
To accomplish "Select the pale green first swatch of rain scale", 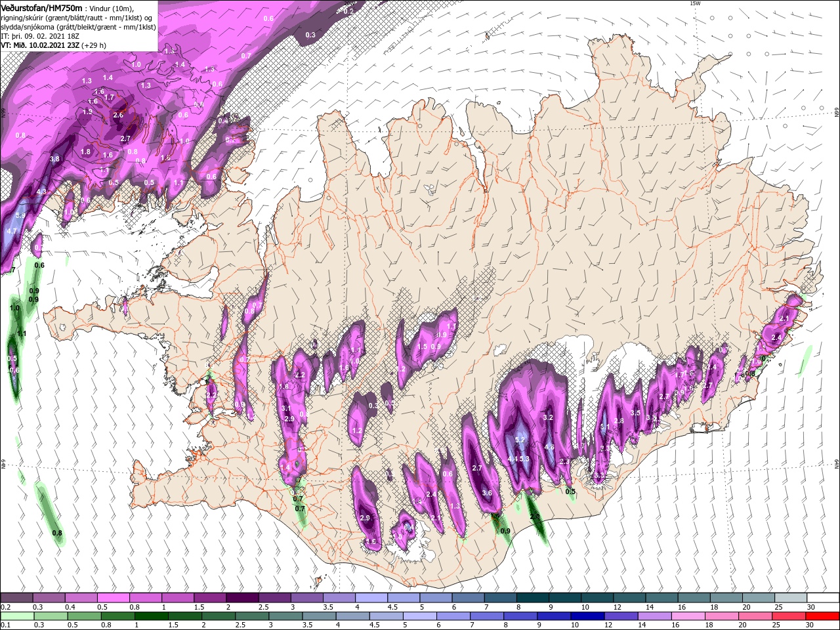I will pyautogui.click(x=16, y=616).
